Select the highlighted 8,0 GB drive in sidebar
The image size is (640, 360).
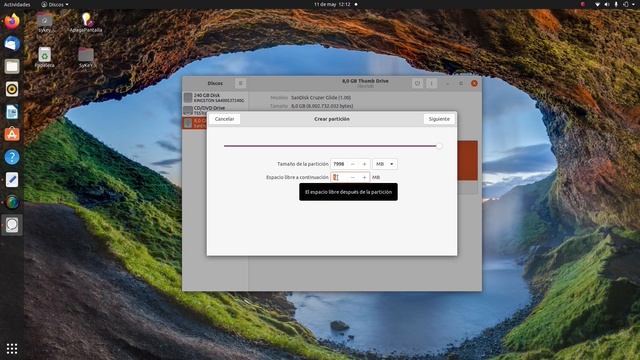195,123
